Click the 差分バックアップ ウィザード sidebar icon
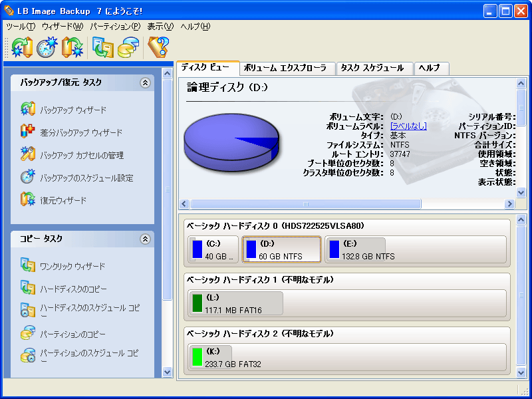The image size is (532, 399). tap(28, 132)
